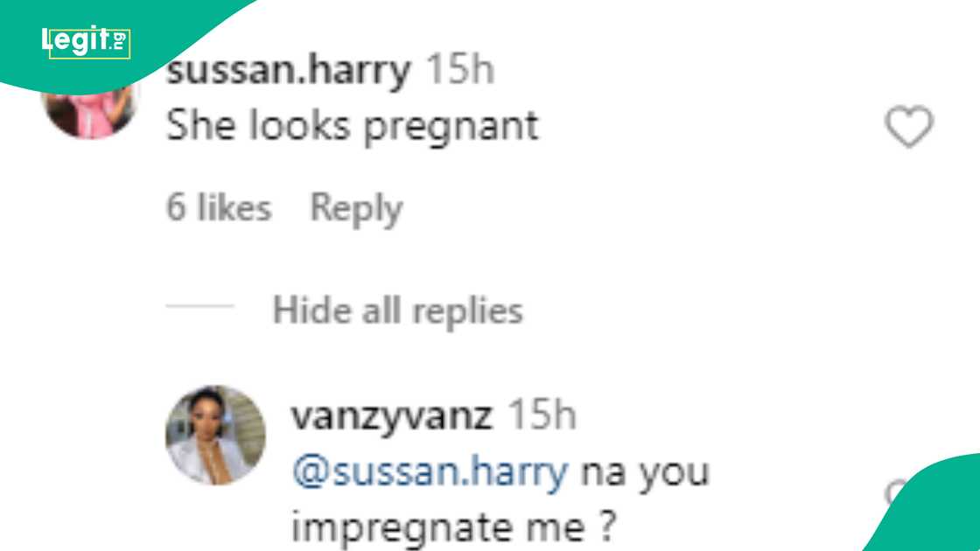980x551 pixels.
Task: View who liked via the 6 likes label
Action: [218, 207]
